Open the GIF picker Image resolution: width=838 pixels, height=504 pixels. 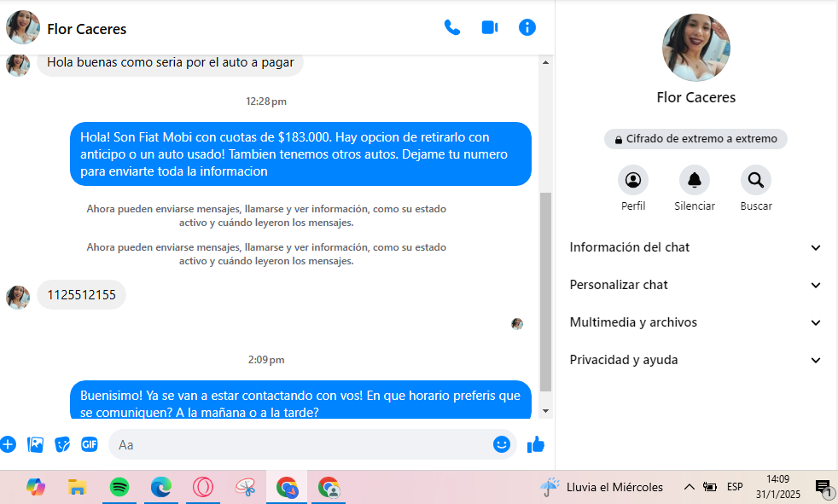point(90,444)
